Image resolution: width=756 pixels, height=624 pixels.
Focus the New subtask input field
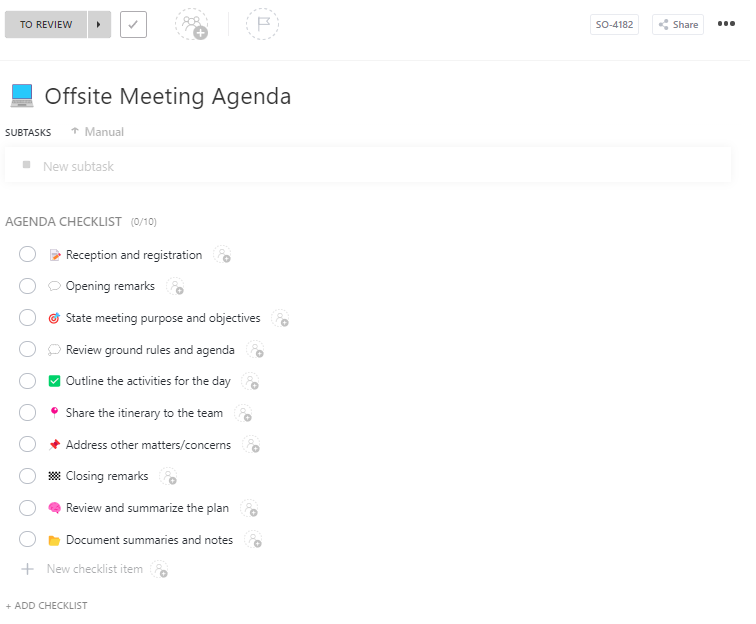[368, 166]
